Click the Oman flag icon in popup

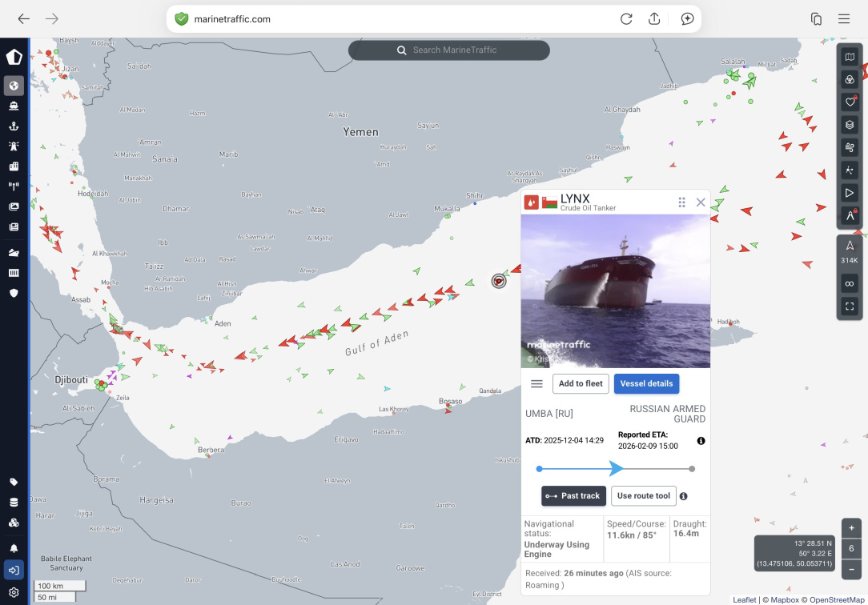[549, 202]
